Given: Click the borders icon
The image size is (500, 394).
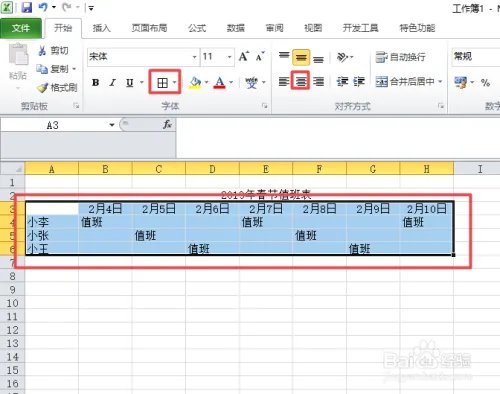Looking at the screenshot, I should pos(162,82).
